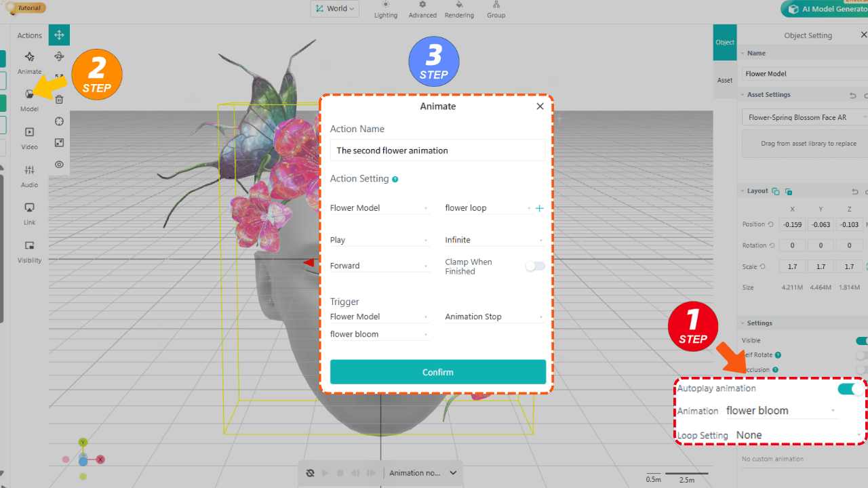Enable the Clamp When Finished toggle
868x488 pixels.
click(x=535, y=266)
